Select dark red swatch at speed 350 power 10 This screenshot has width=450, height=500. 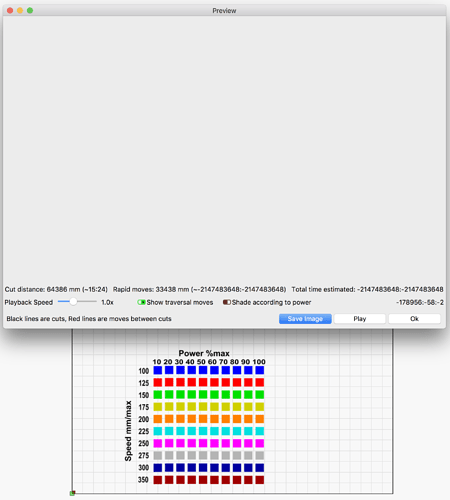158,480
